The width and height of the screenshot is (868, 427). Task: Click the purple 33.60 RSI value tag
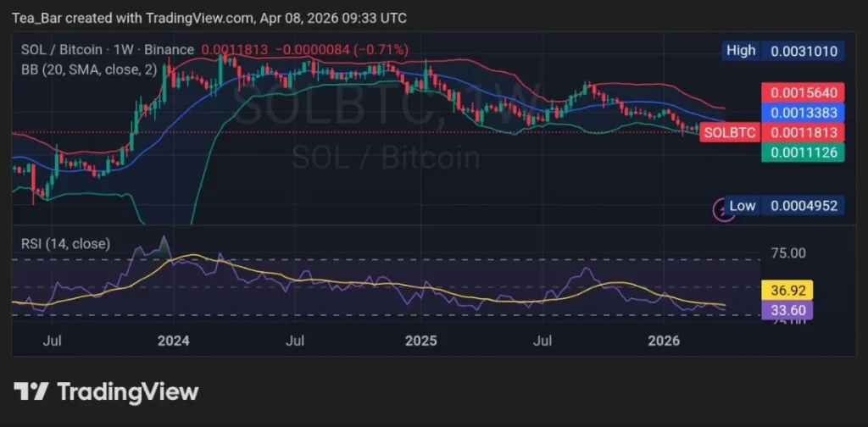click(787, 309)
